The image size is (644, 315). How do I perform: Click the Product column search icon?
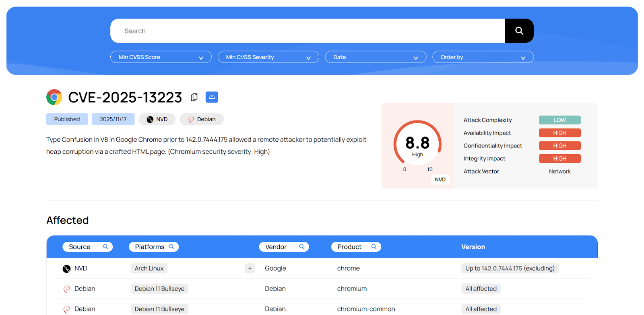pos(374,247)
